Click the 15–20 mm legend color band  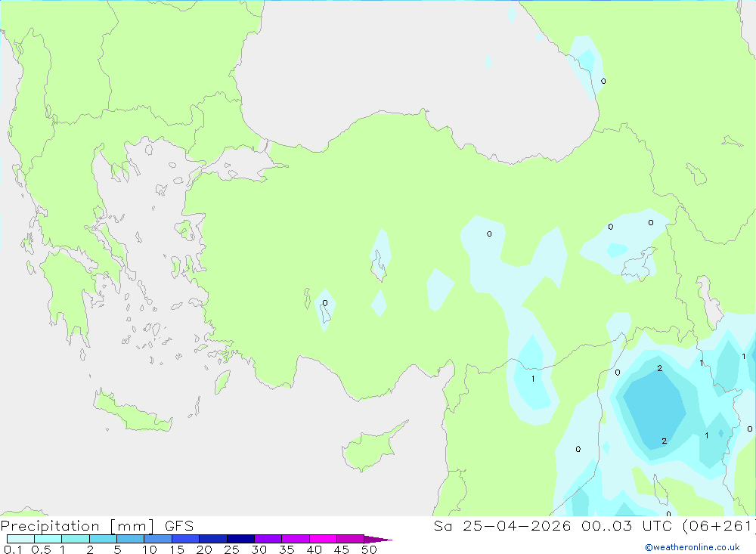pos(186,539)
